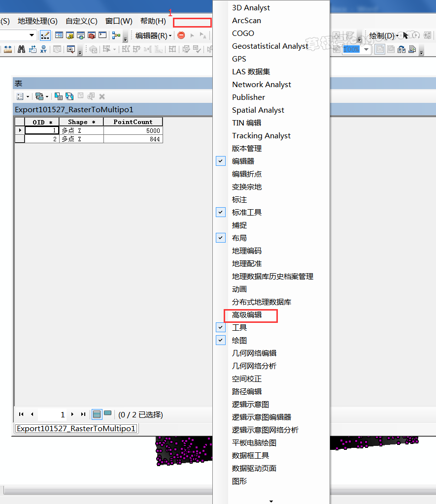Open the 帮助(H) menu
The image size is (436, 504).
pos(153,21)
